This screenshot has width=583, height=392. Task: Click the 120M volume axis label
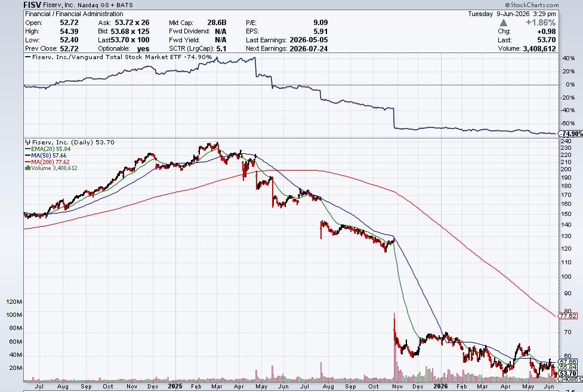click(x=14, y=302)
